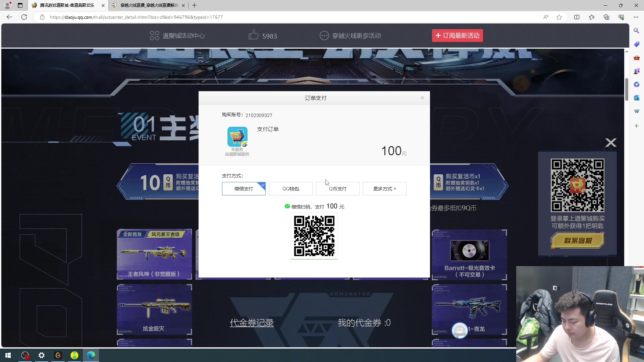Click the 联系客服 contact support button
This screenshot has width=644, height=362.
pyautogui.click(x=577, y=240)
